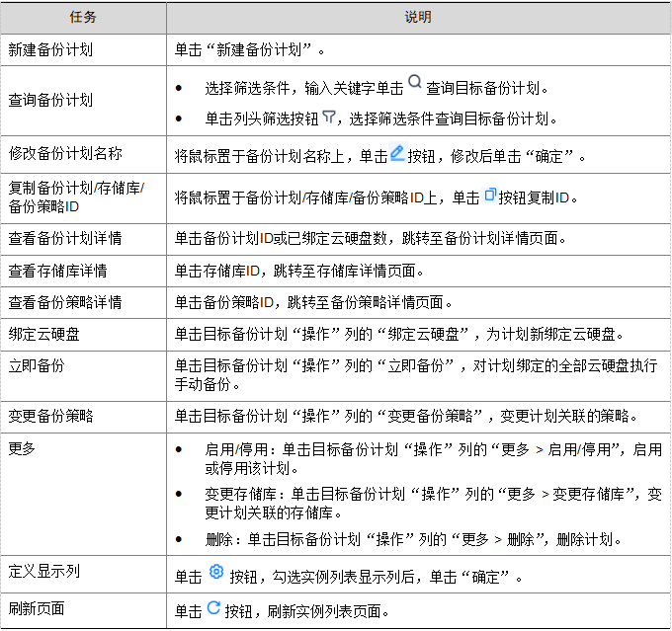Click the gear settings icon
The image size is (672, 631).
(216, 572)
